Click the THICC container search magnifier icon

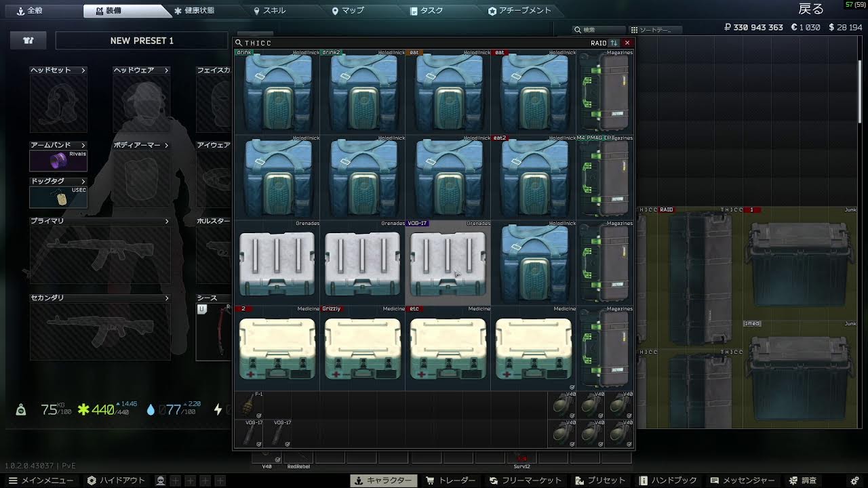pyautogui.click(x=239, y=43)
